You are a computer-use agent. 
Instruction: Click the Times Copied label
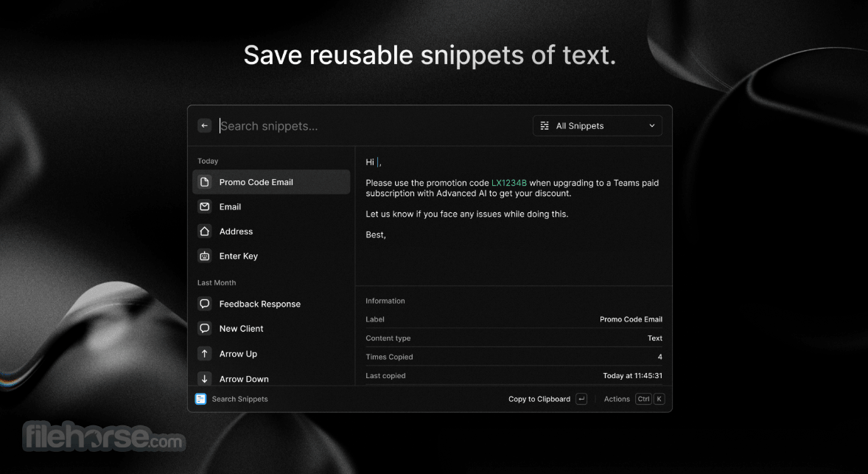tap(389, 357)
